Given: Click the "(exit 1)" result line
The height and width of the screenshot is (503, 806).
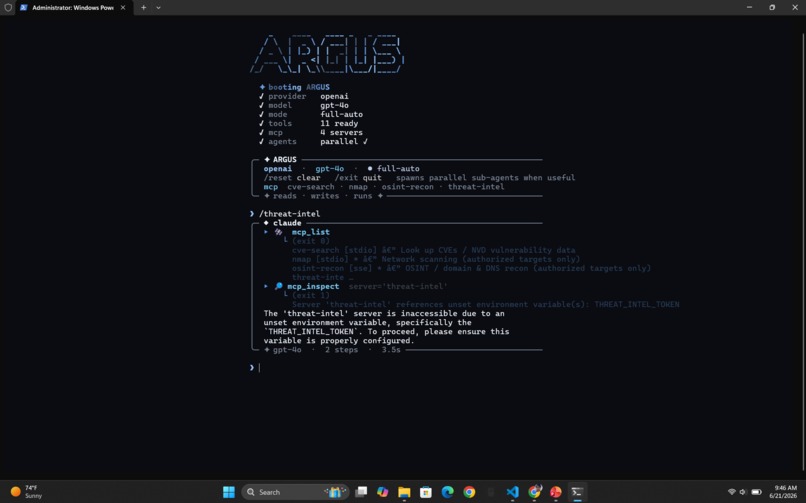Looking at the screenshot, I should [310, 295].
